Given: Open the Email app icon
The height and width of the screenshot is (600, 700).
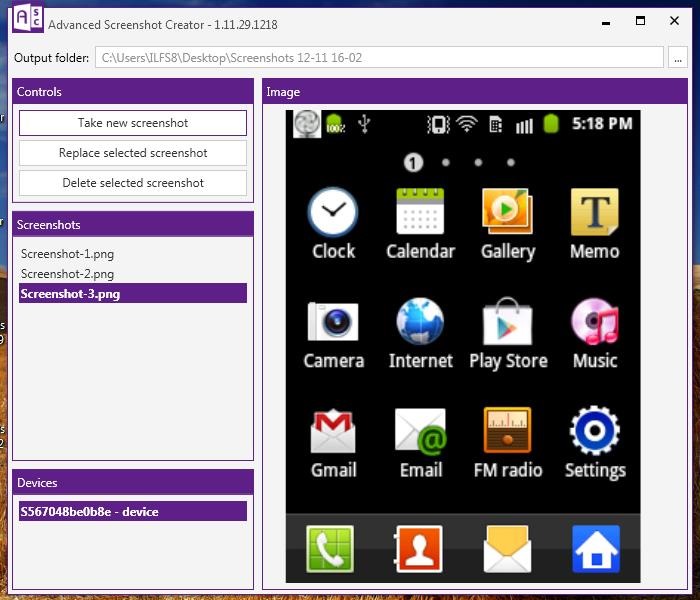Looking at the screenshot, I should [x=420, y=430].
